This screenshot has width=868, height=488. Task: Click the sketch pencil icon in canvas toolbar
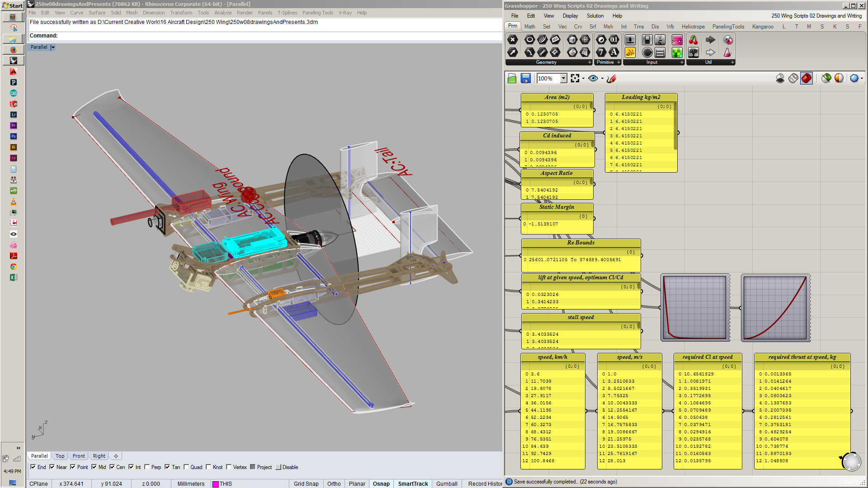coord(611,79)
